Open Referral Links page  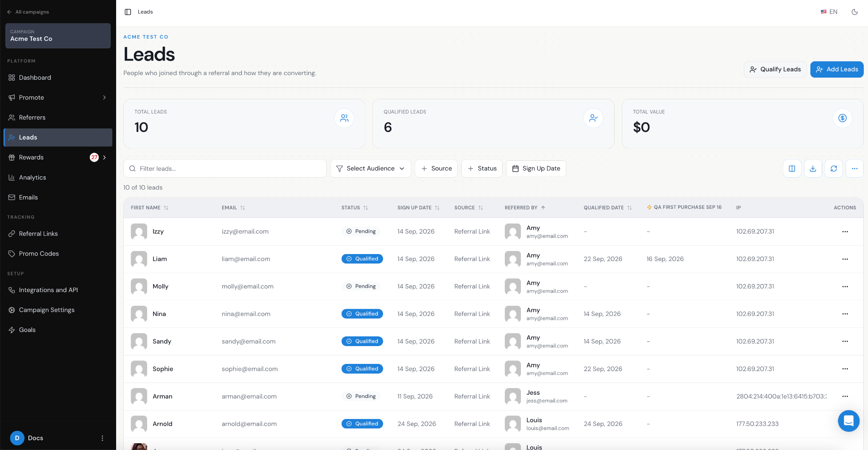tap(58, 234)
